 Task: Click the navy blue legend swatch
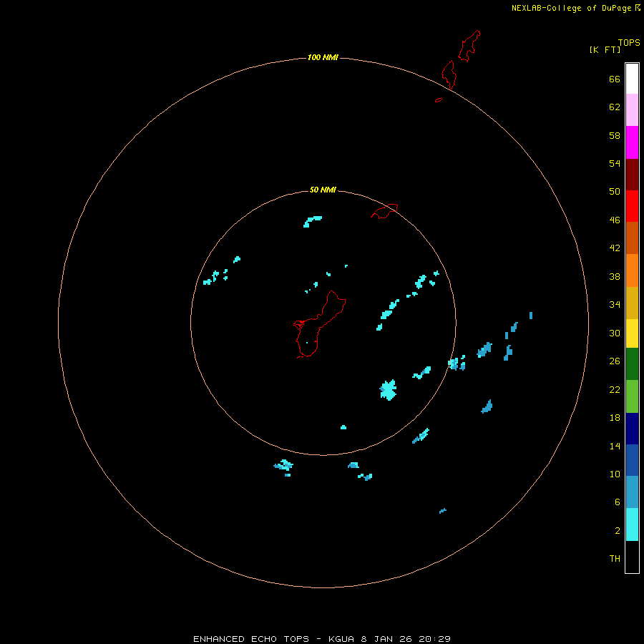[632, 429]
